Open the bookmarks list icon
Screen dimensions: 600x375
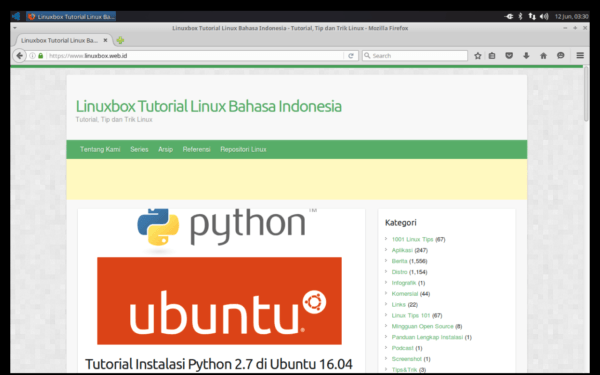[x=492, y=56]
